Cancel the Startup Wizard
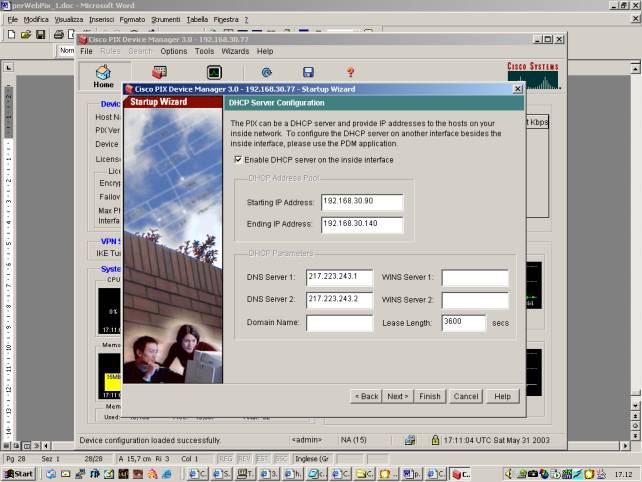 coord(466,396)
